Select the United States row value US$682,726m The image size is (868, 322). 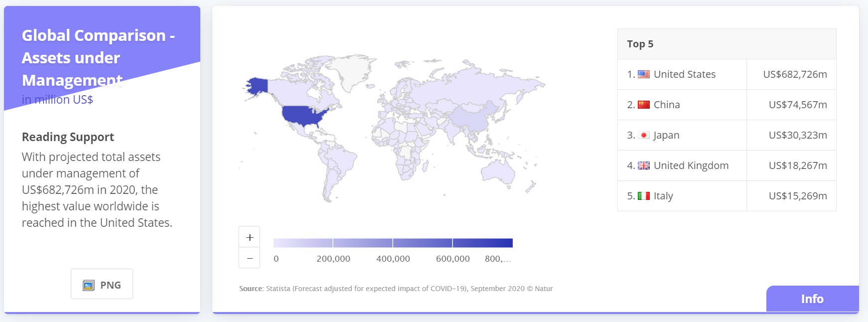pos(795,74)
